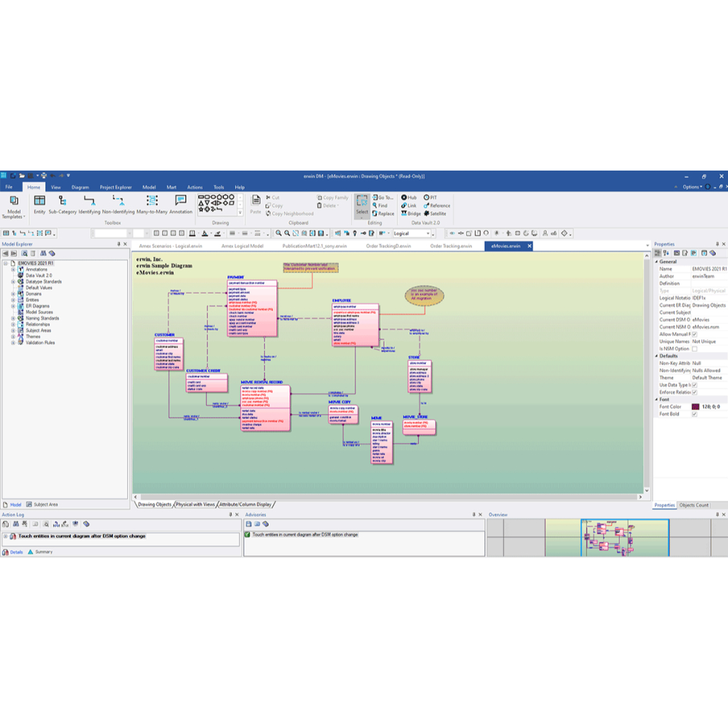Expand the ER Diagrams tree node
This screenshot has height=728, width=728.
[13, 306]
